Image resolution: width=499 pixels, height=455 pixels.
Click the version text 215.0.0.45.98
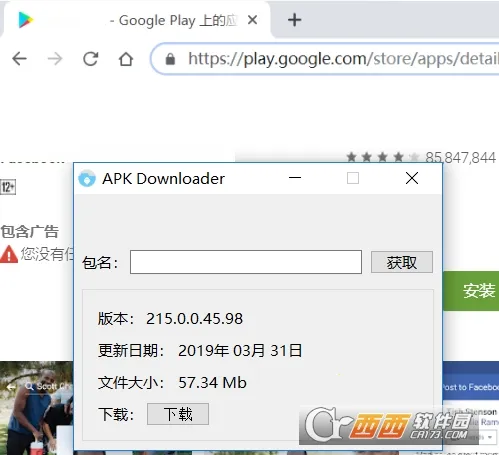tap(194, 318)
